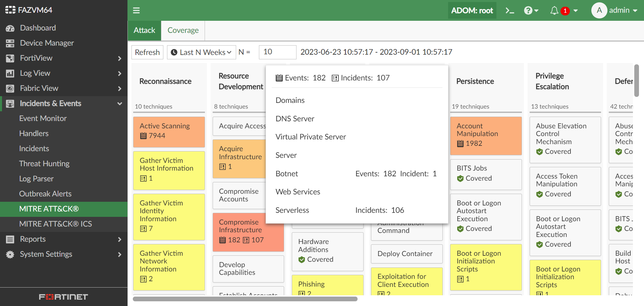Click the Reports sidebar icon
Image resolution: width=644 pixels, height=306 pixels.
coord(10,239)
